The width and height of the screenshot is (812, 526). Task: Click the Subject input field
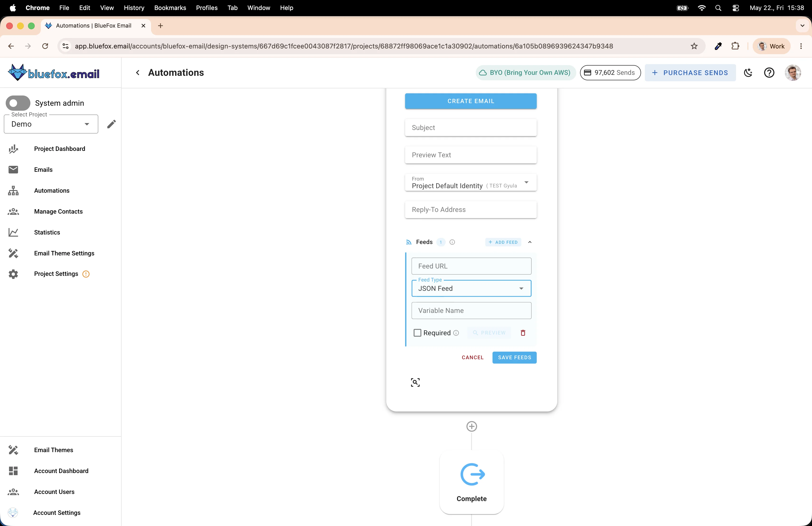tap(471, 128)
